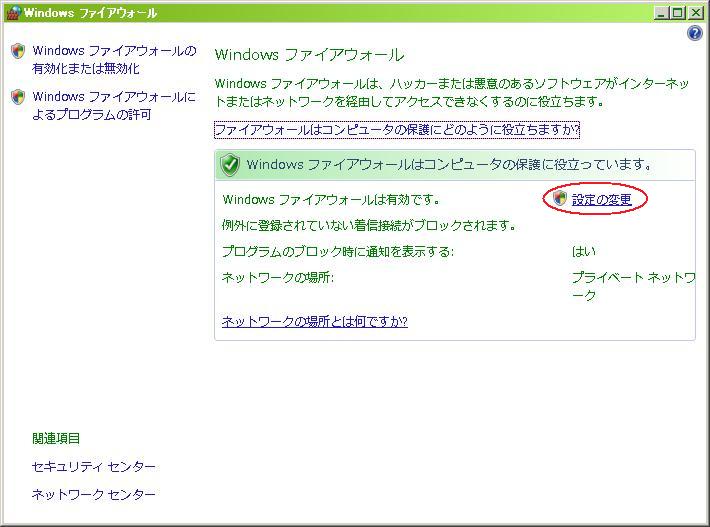Image resolution: width=710 pixels, height=527 pixels.
Task: Click the green check shield status icon
Action: click(x=230, y=164)
